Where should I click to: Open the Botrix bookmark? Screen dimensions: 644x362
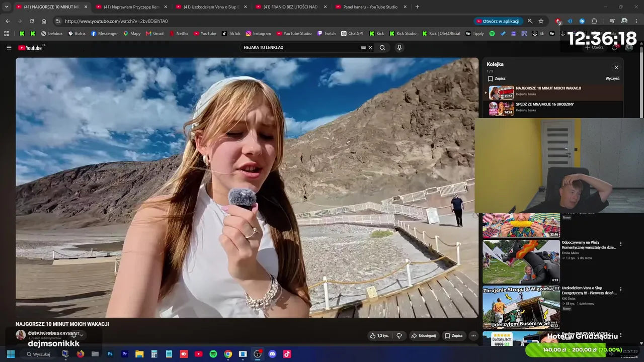tap(76, 34)
